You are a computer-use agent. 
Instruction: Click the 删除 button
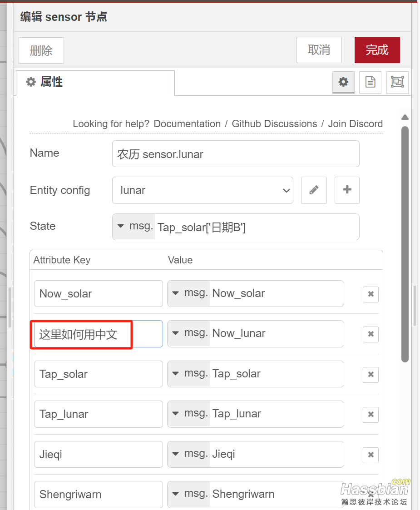41,50
